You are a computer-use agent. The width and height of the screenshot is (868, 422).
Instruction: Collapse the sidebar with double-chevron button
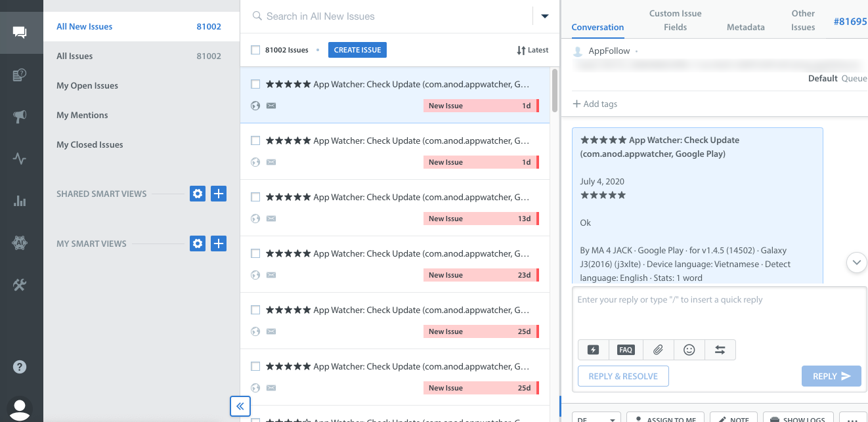pyautogui.click(x=240, y=406)
